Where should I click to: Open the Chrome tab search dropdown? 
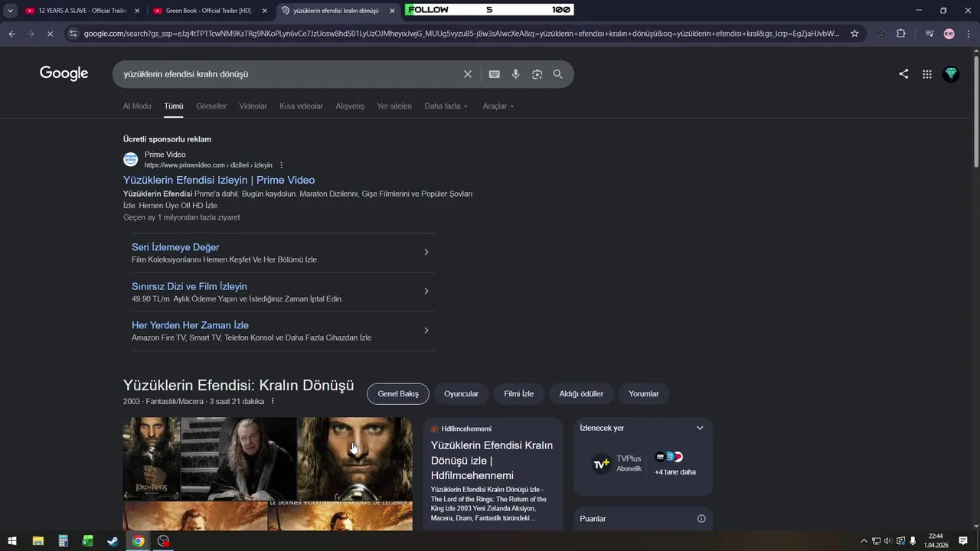point(10,11)
